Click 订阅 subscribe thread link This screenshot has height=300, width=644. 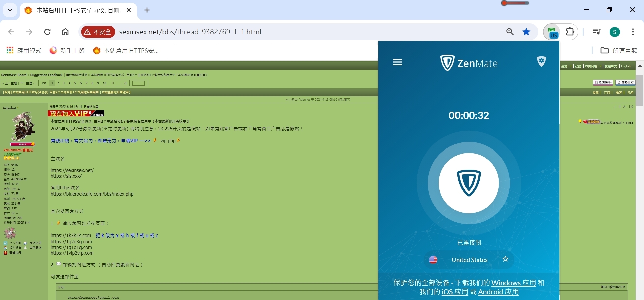click(x=607, y=93)
